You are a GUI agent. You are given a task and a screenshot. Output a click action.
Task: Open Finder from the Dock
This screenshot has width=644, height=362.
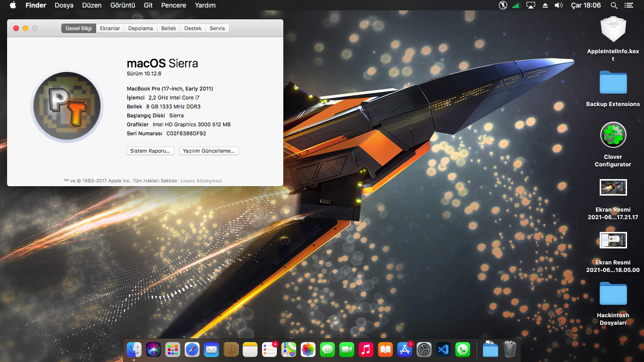134,349
